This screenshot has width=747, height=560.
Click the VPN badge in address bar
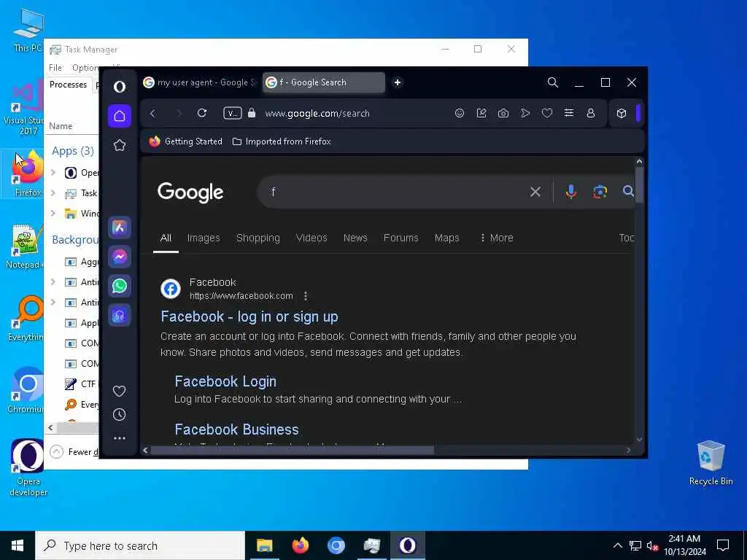[233, 113]
